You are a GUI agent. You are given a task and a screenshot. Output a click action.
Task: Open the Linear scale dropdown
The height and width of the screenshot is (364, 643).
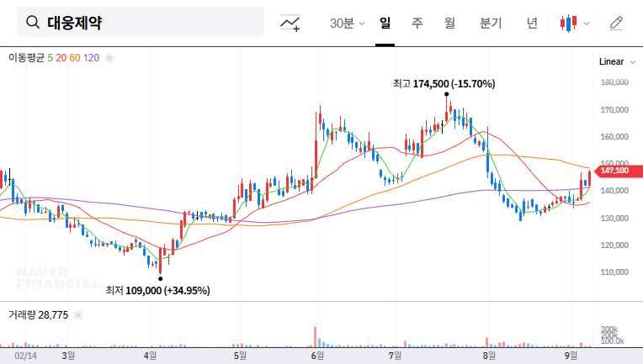point(617,62)
